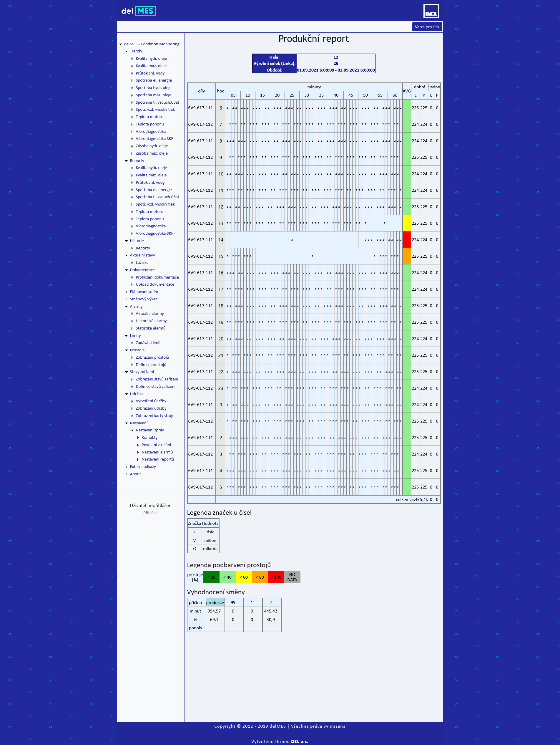Expand the Externí odkazy node
Screen dimensions: 560x745
click(x=127, y=466)
